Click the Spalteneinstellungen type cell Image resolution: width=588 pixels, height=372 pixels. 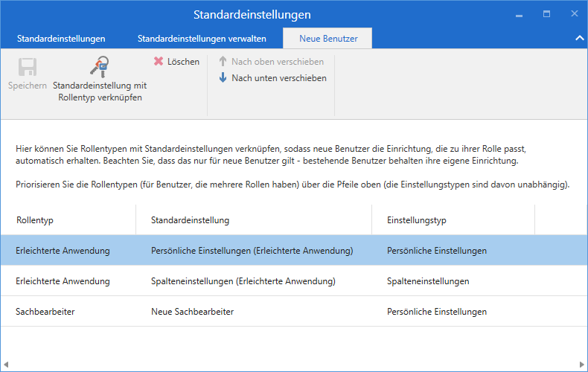[x=428, y=281]
